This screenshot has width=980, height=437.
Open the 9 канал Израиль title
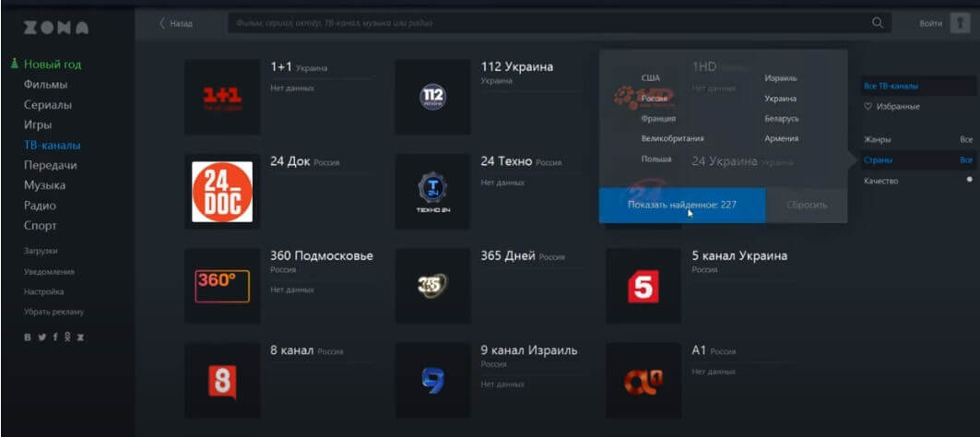[x=529, y=350]
